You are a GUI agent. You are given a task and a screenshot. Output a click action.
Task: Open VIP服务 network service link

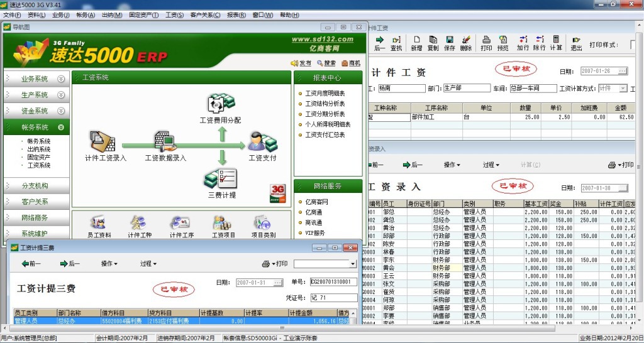tap(315, 232)
